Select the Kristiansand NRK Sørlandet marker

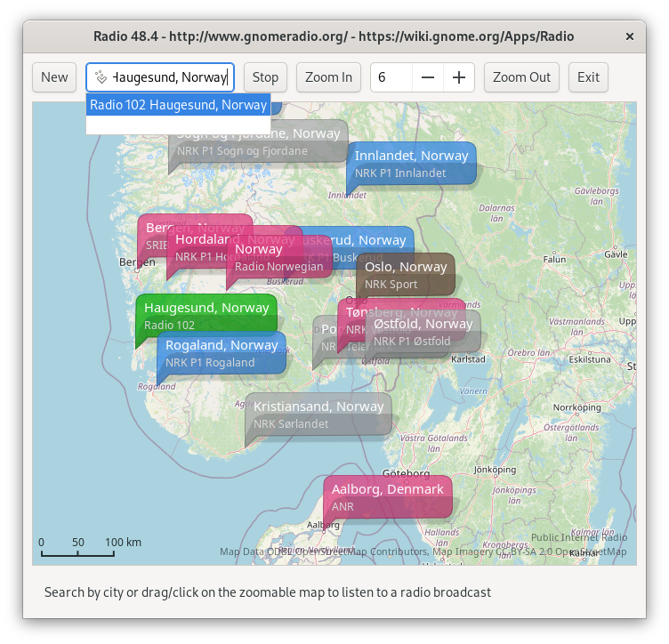pos(318,415)
